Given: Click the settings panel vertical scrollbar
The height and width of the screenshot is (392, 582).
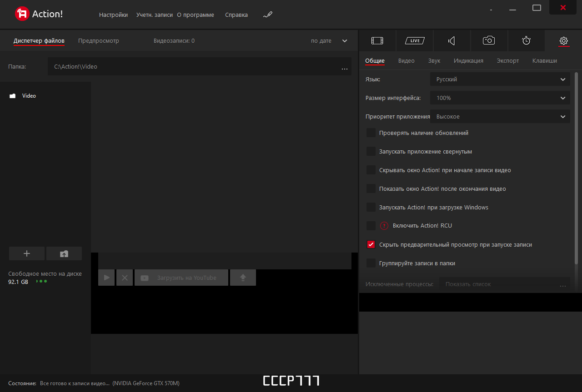Looking at the screenshot, I should point(577,168).
